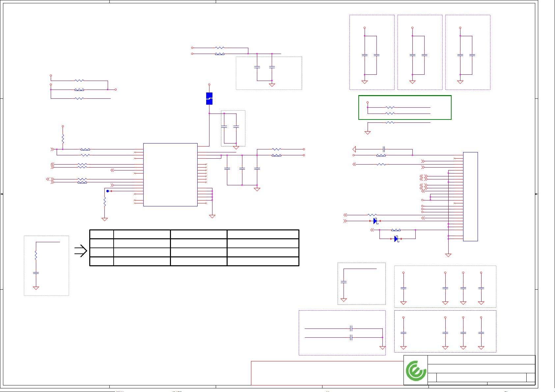The image size is (555, 392).
Task: Select the triangular port symbol left of the connector capacitor
Action: pyautogui.click(x=354, y=149)
